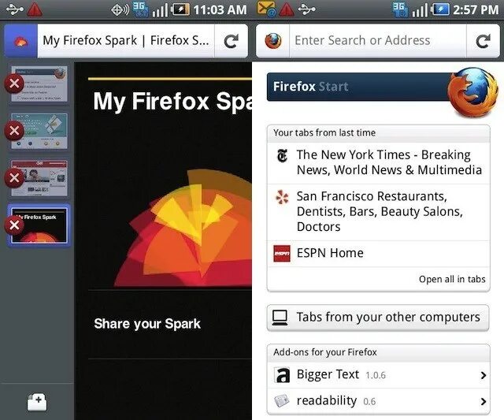Reload the My Firefox Spark page
Screen dimensions: 504x420
[231, 41]
